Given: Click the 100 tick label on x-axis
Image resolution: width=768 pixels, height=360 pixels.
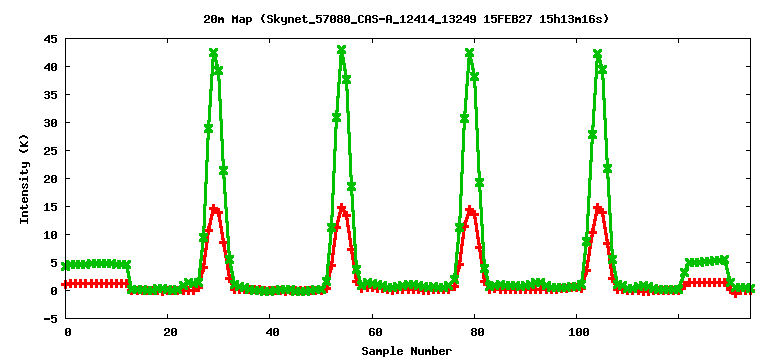Looking at the screenshot, I should 579,332.
